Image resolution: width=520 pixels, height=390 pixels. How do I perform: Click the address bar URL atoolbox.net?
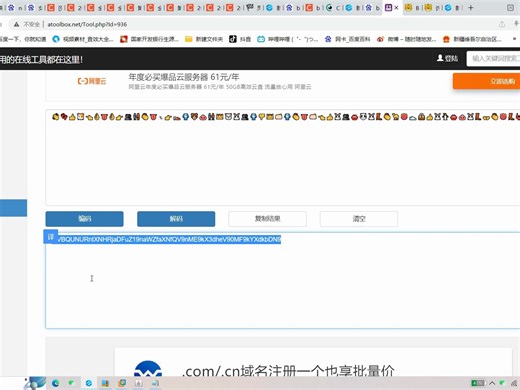(x=87, y=24)
